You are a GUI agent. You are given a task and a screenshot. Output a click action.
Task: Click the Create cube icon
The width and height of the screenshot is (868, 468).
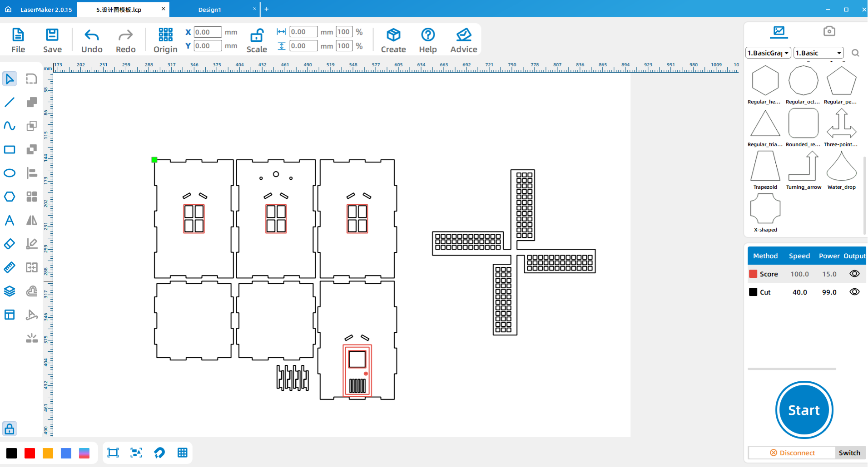click(393, 40)
